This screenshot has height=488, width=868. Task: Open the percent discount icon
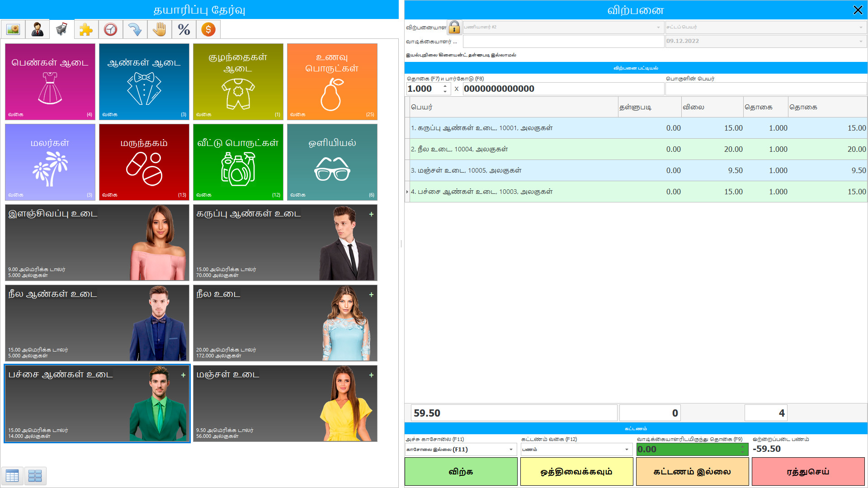coord(184,30)
